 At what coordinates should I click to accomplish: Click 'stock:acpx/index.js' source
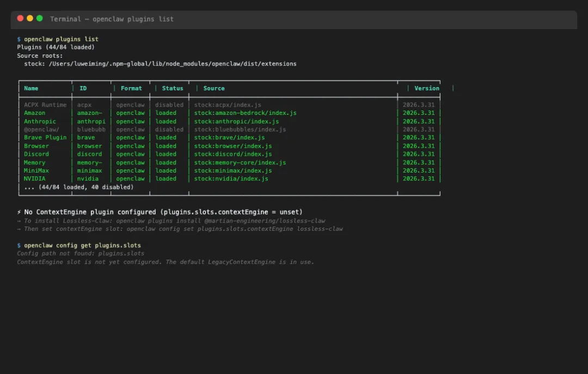coord(228,105)
